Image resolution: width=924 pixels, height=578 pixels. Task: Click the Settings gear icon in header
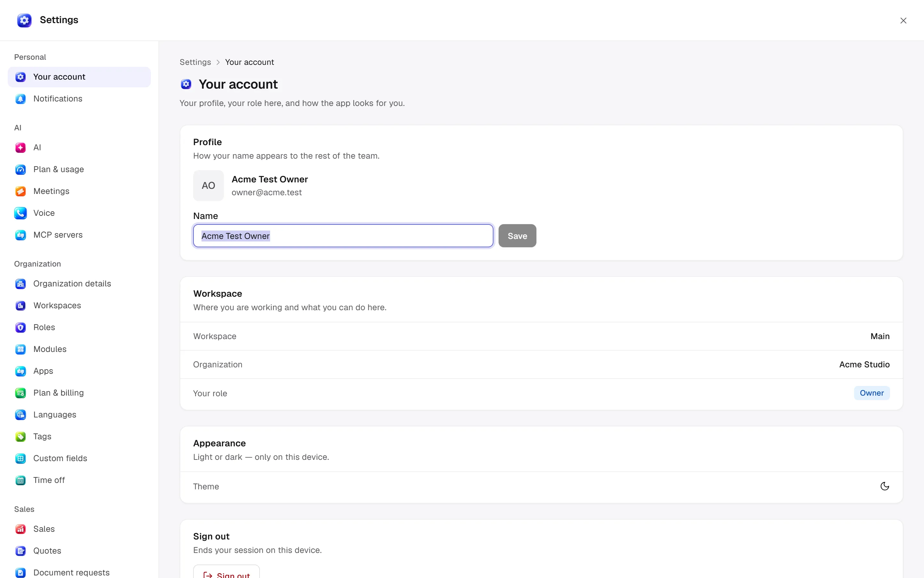pos(24,20)
